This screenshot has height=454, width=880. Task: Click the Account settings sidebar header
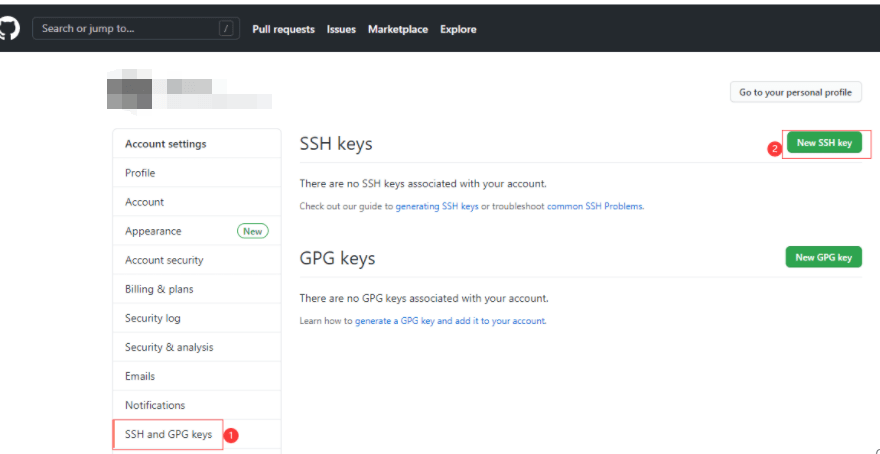[196, 144]
